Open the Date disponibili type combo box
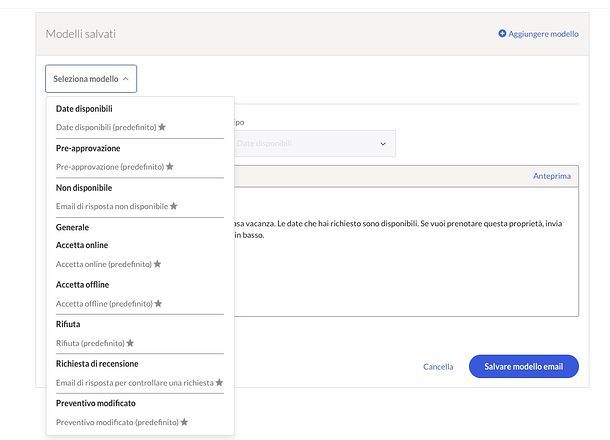Viewport: 610px width, 440px height. 314,144
